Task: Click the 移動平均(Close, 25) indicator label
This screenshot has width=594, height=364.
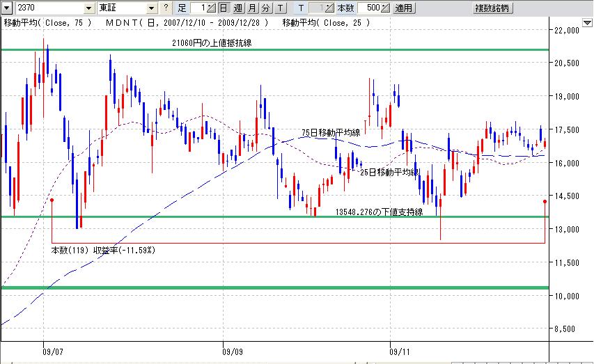Action: [x=326, y=23]
